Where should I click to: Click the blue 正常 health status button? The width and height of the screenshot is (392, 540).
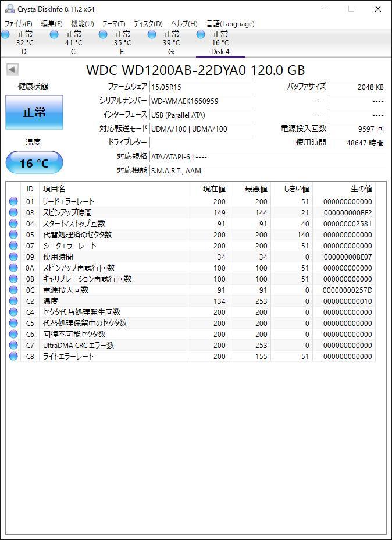pyautogui.click(x=34, y=112)
